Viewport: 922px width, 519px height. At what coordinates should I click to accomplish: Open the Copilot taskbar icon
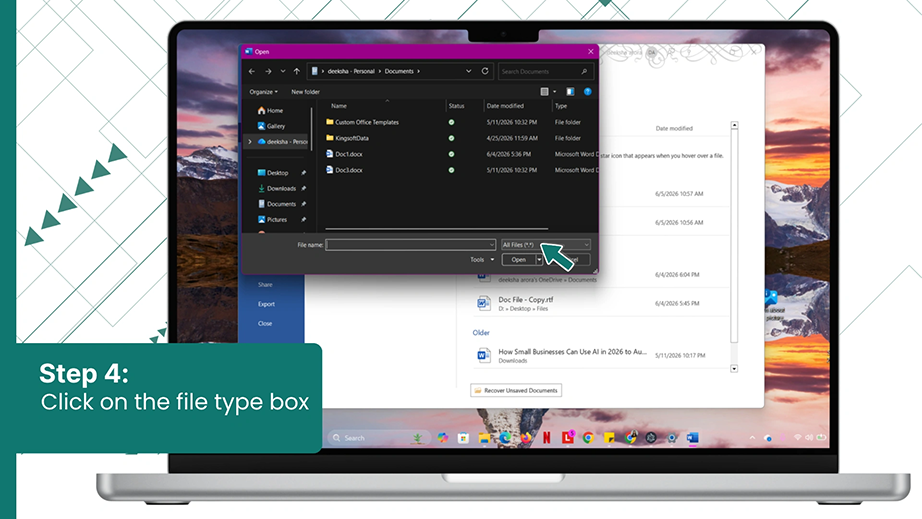tap(443, 438)
